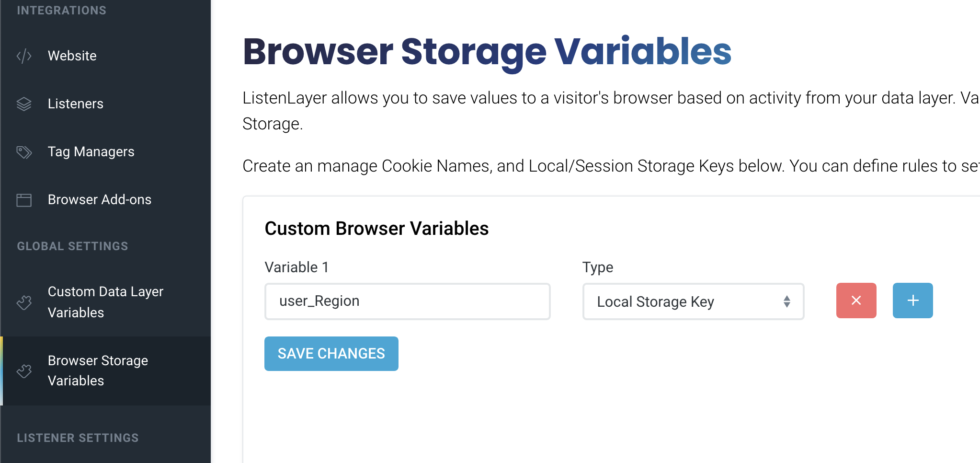Open the Website integration page
Viewport: 980px width, 463px height.
(72, 56)
